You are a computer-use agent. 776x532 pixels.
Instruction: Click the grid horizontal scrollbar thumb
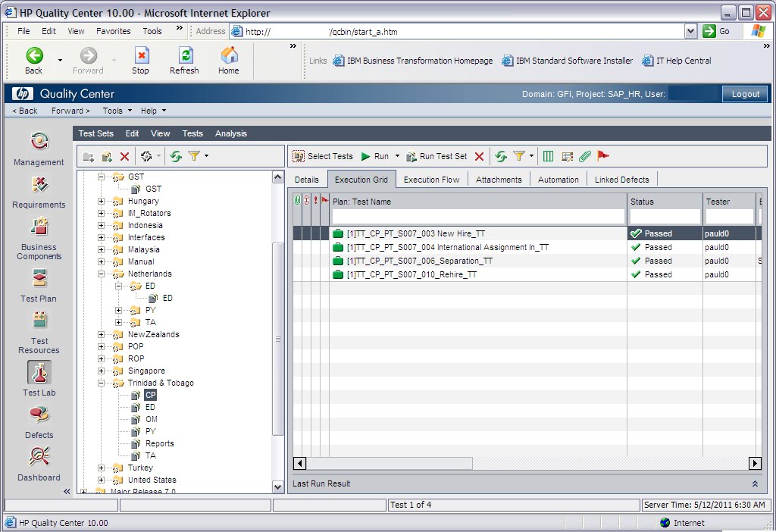tap(390, 464)
